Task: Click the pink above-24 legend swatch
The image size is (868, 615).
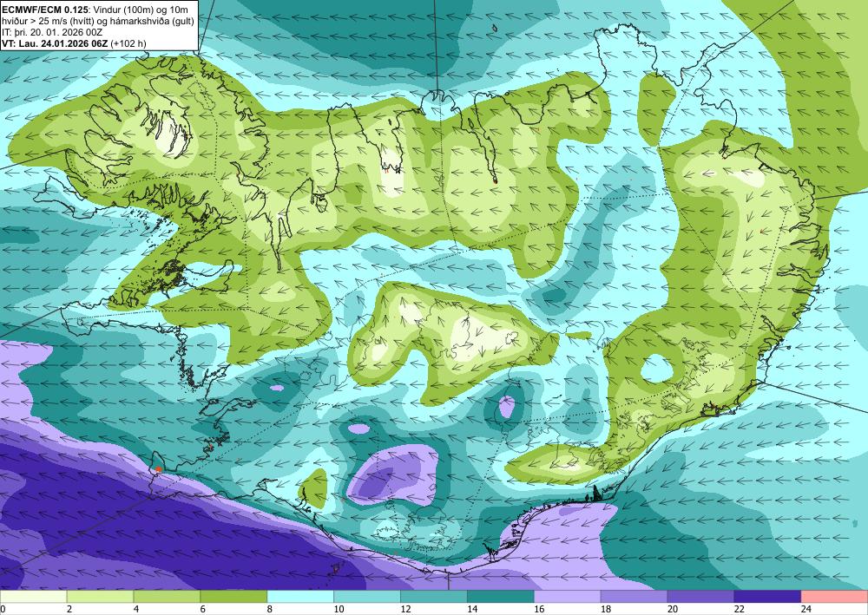Action: click(834, 597)
